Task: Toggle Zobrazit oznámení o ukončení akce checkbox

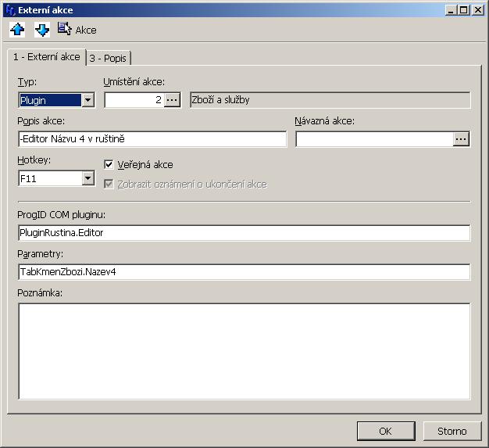Action: [109, 185]
